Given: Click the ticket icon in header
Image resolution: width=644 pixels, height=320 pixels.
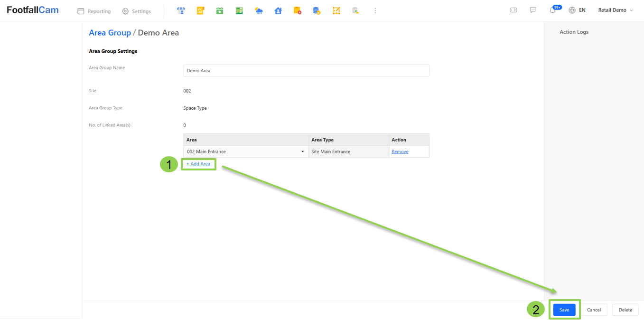Looking at the screenshot, I should point(513,10).
